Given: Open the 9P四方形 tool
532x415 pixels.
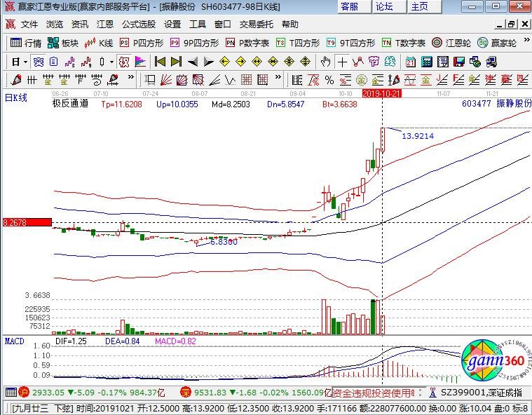Looking at the screenshot, I should tap(194, 43).
